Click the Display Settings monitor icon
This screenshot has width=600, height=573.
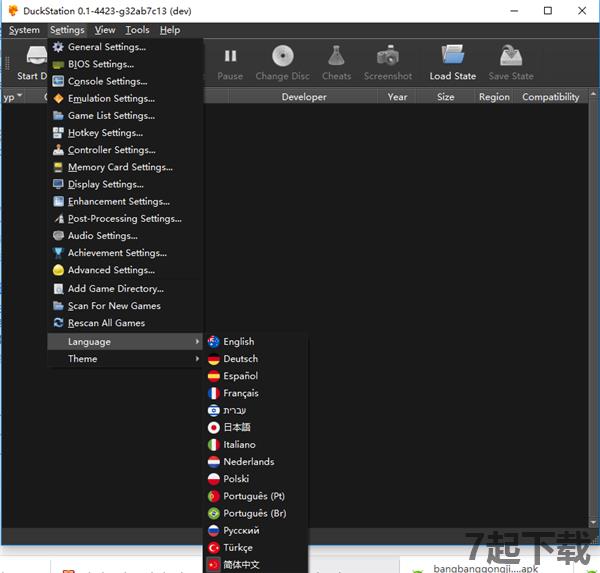[x=58, y=184]
